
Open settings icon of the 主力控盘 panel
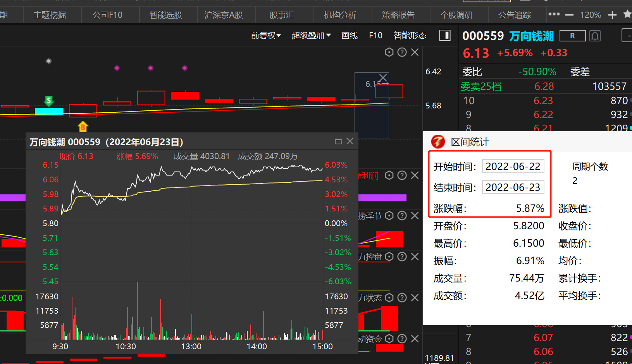pos(389,256)
